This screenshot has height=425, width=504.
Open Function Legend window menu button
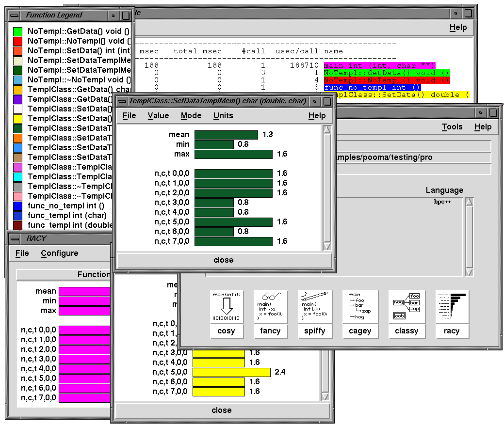(x=14, y=15)
